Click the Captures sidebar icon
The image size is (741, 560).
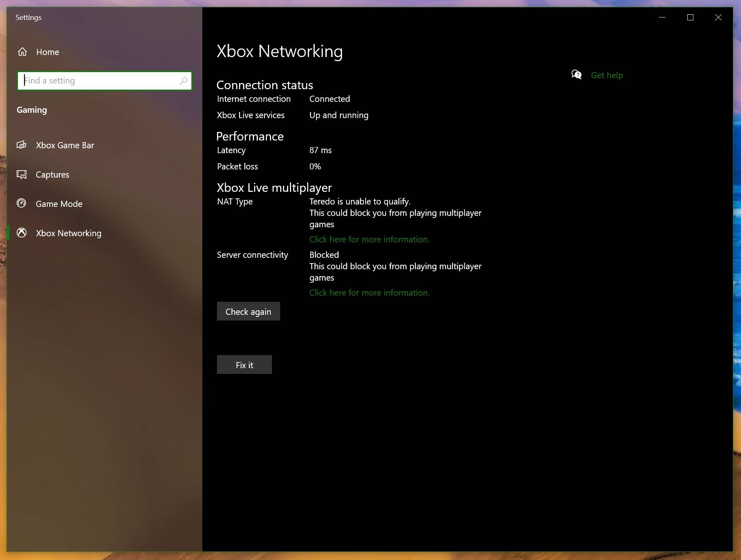click(22, 174)
